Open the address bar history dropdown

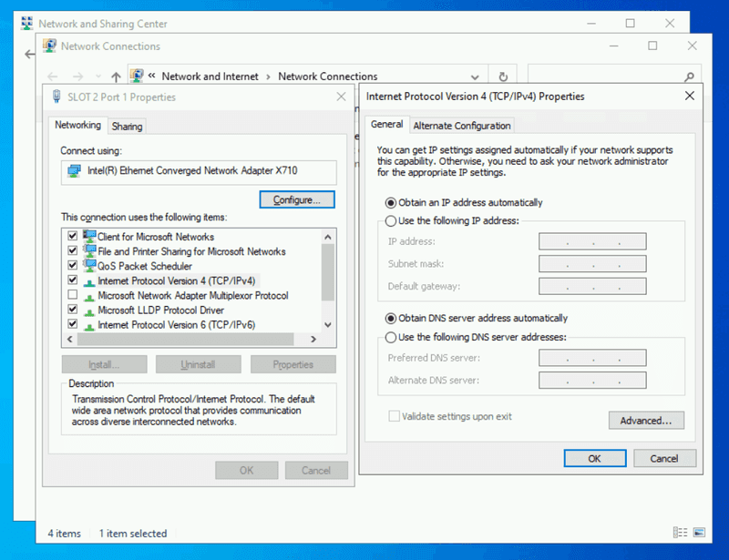[475, 76]
